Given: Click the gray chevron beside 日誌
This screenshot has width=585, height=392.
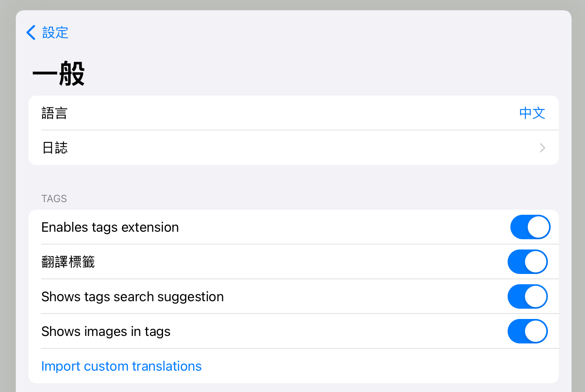Looking at the screenshot, I should (542, 148).
